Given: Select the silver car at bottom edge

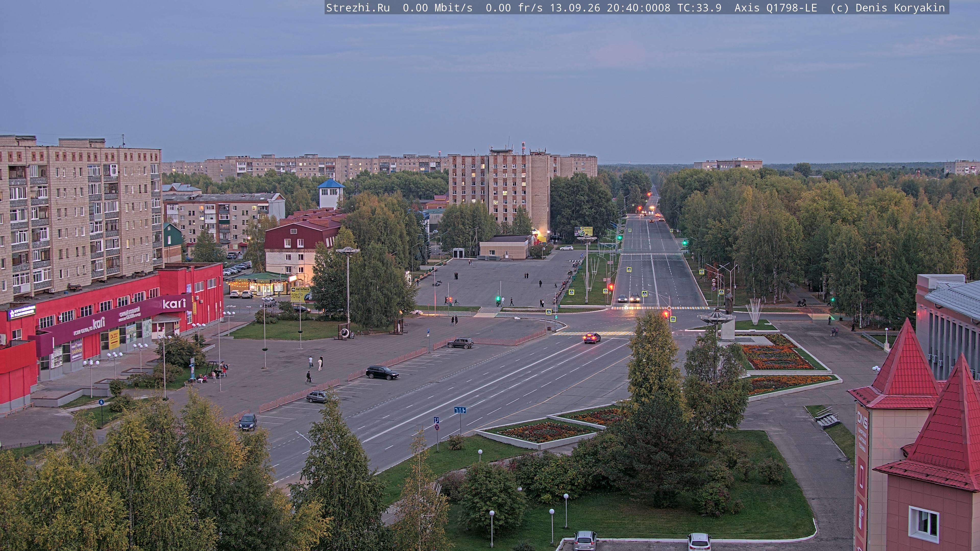Looking at the screenshot, I should [x=585, y=540].
